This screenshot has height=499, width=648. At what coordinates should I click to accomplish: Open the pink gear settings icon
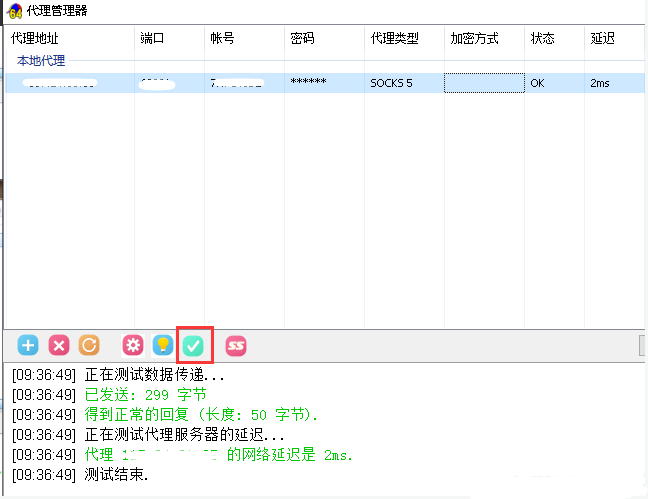[x=133, y=345]
